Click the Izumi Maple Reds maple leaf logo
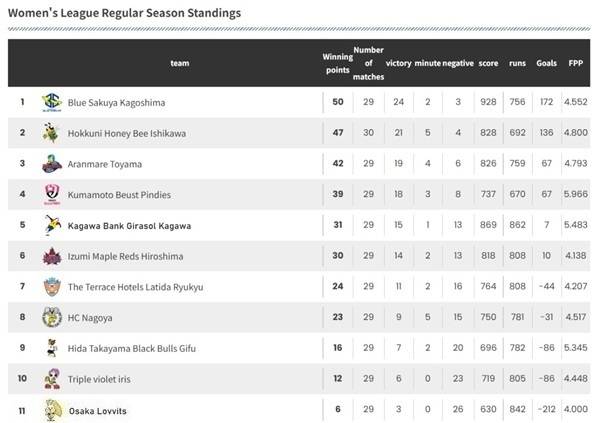The image size is (600, 423). pos(52,256)
